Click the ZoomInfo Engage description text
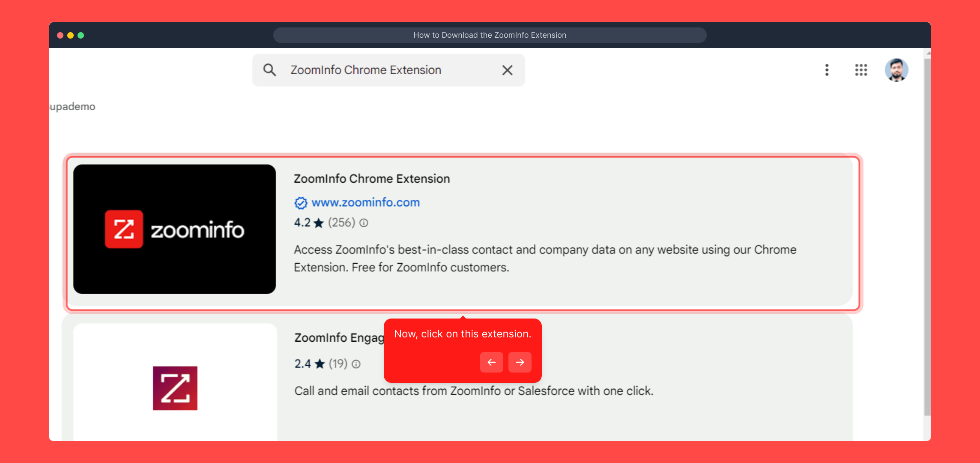The height and width of the screenshot is (463, 980). (x=473, y=391)
